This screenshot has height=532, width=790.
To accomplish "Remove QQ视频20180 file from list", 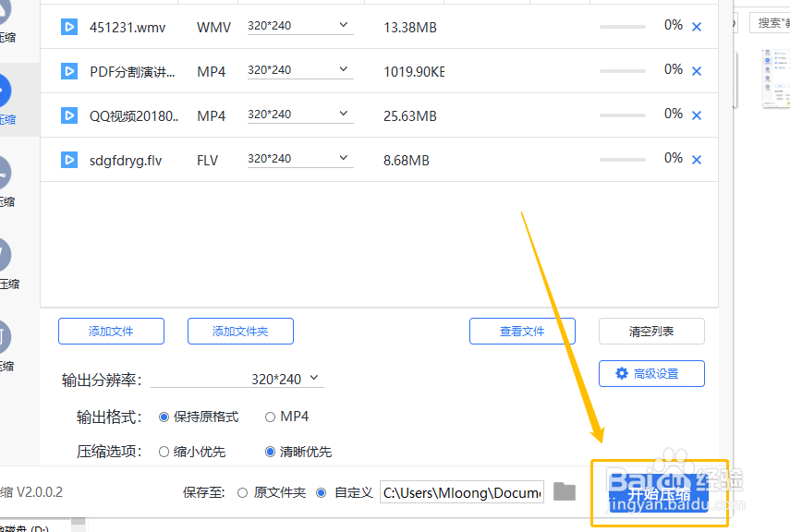I will pos(697,115).
